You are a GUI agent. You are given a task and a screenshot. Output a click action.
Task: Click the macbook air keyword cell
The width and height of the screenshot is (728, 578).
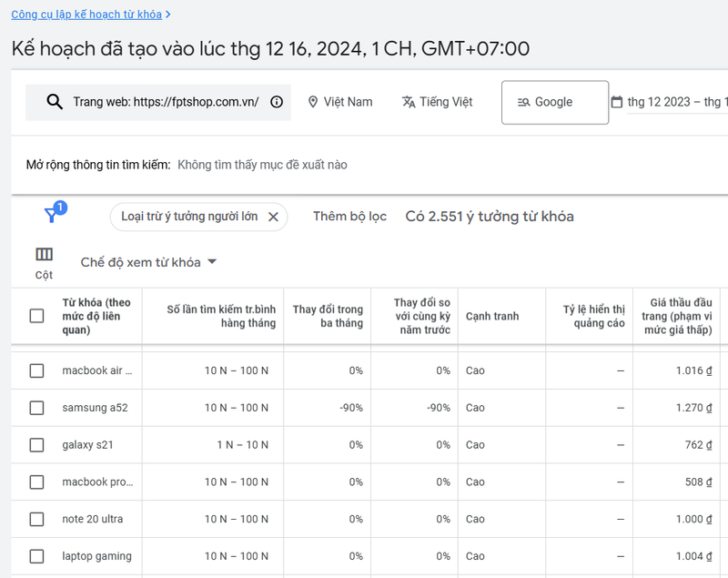(x=97, y=370)
